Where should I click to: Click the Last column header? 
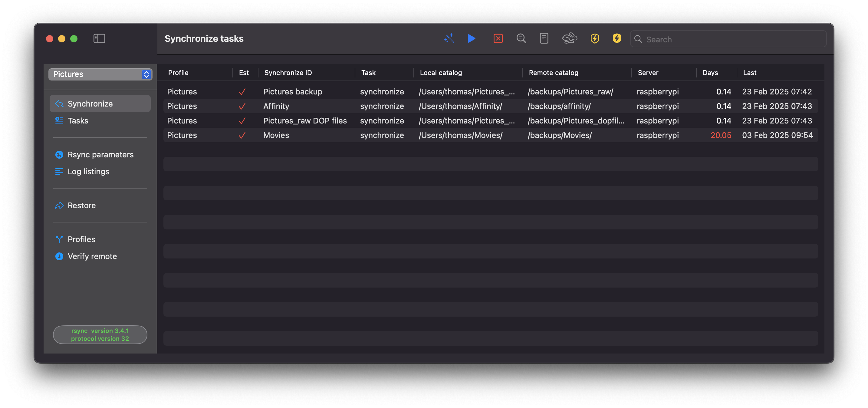[x=749, y=72]
